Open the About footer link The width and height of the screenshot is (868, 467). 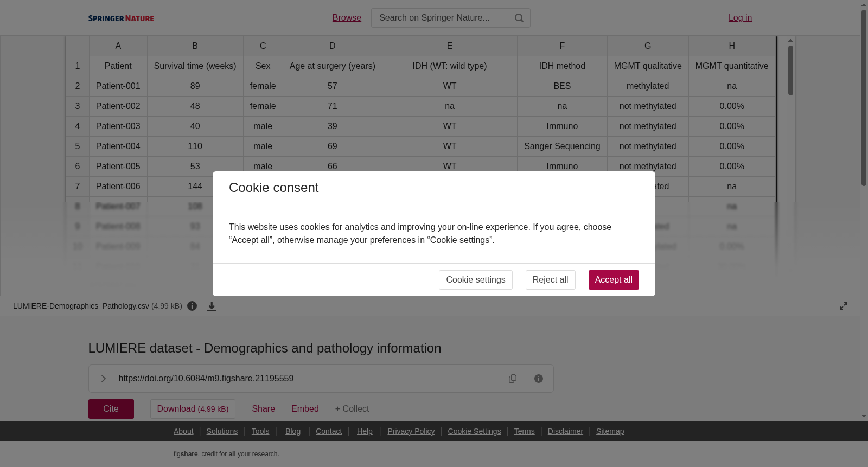pos(183,431)
